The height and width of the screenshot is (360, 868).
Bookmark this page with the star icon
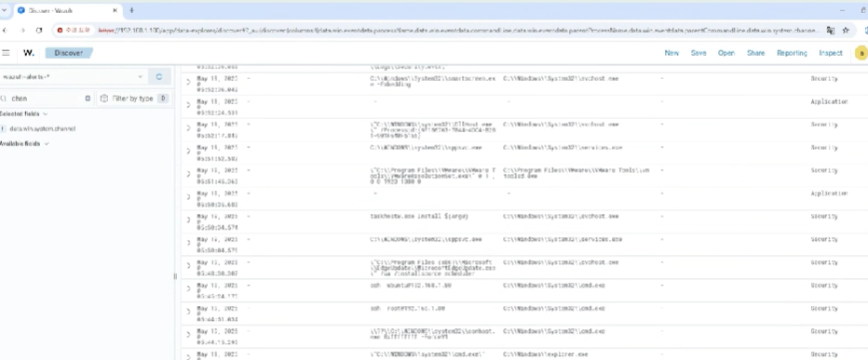(x=846, y=31)
